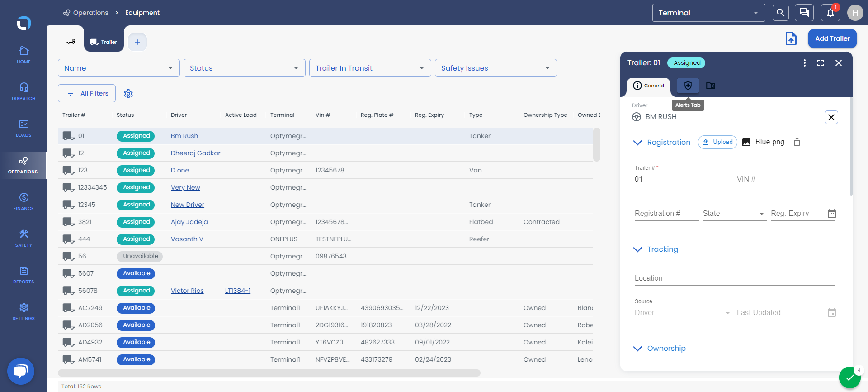
Task: Open driver link Dheeraj Gadkar
Action: 196,153
